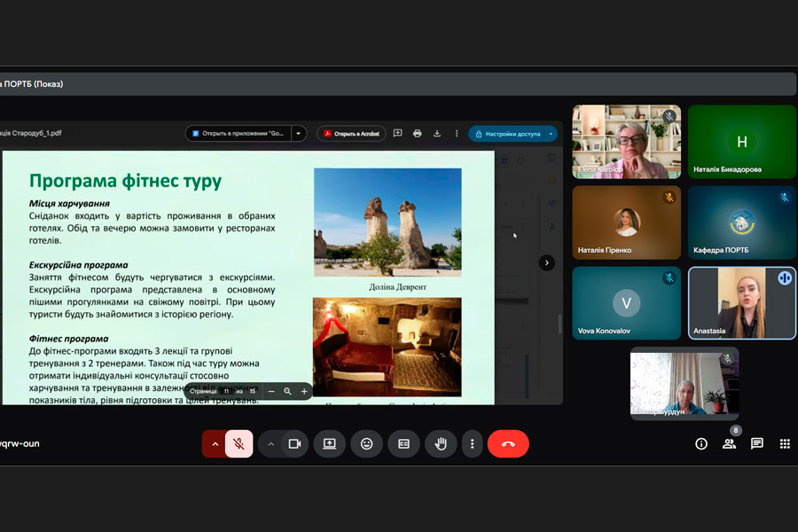This screenshot has width=798, height=532.
Task: Print the PDF document
Action: coord(418,134)
